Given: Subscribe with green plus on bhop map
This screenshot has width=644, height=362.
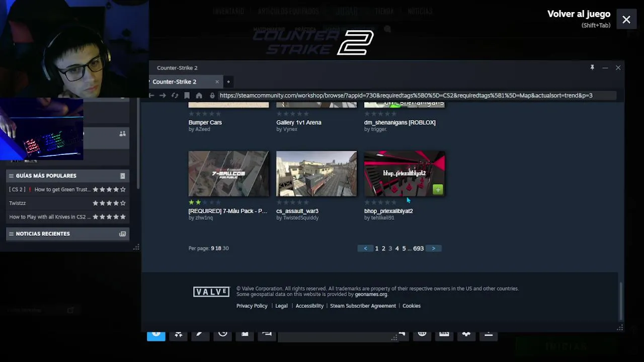Looking at the screenshot, I should tap(438, 190).
